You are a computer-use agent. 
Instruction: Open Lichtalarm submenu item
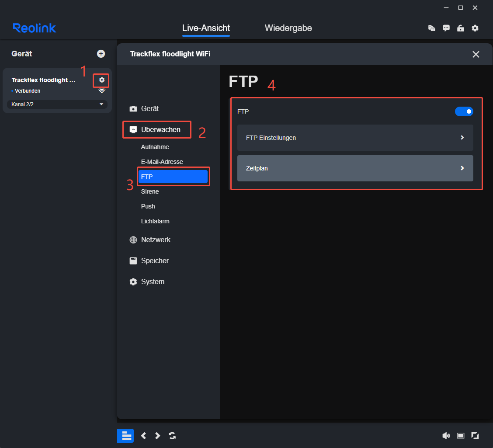(155, 221)
